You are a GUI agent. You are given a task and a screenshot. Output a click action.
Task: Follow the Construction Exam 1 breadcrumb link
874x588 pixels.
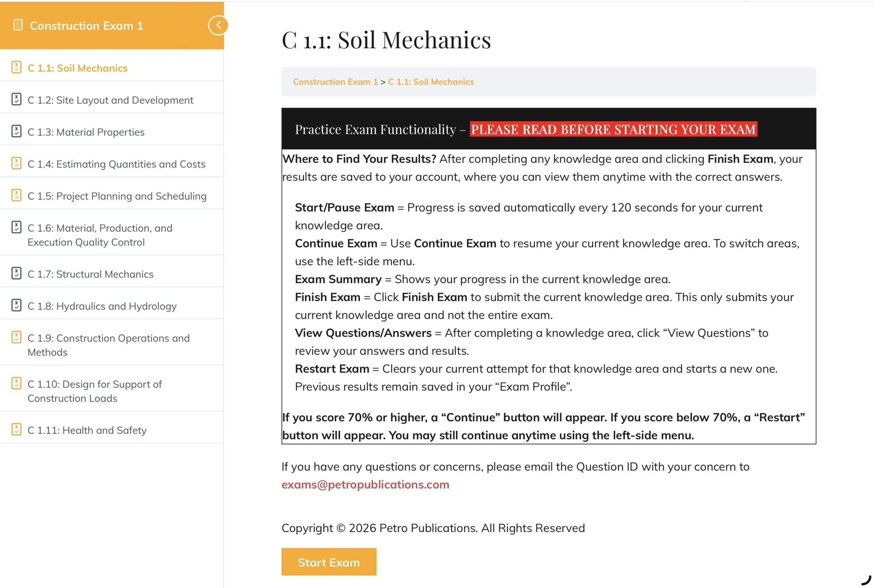coord(335,82)
